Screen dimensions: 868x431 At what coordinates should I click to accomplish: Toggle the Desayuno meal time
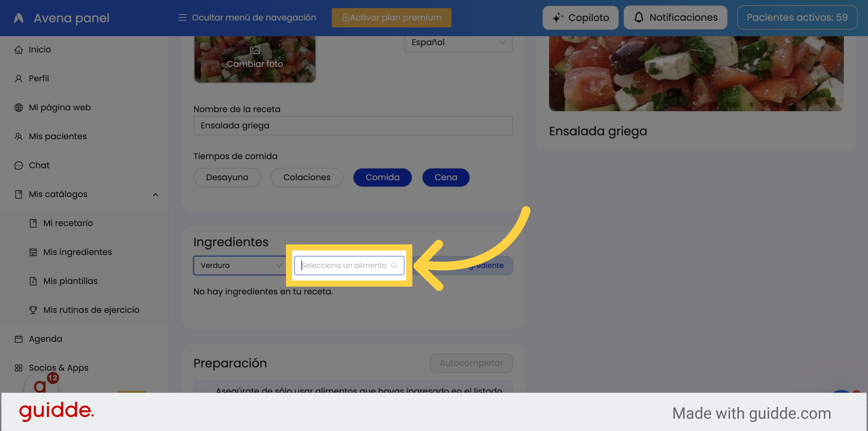click(x=227, y=177)
